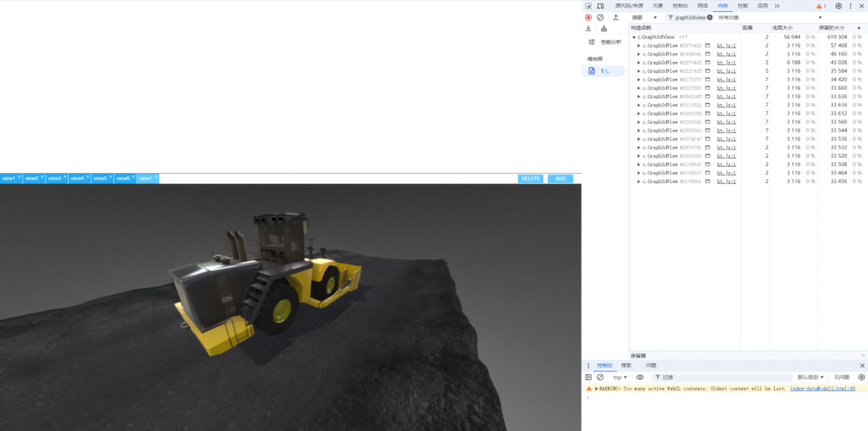This screenshot has height=431, width=868.
Task: Activate the inspect element picker
Action: (x=588, y=6)
